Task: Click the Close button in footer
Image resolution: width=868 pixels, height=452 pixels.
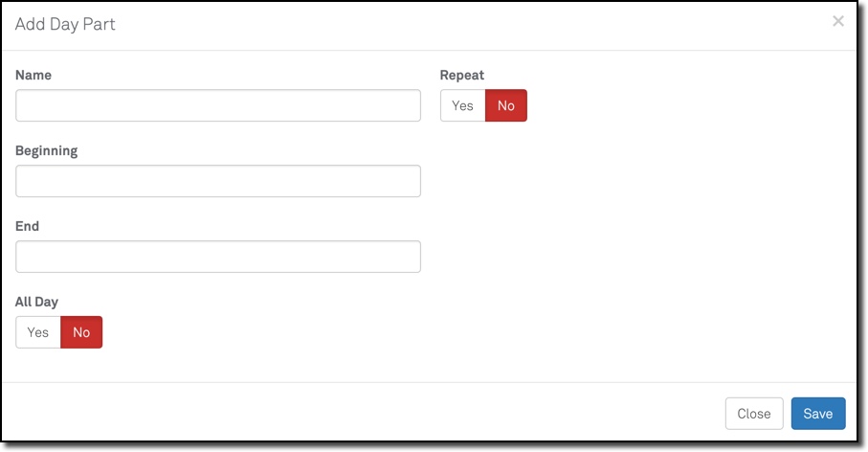Action: [753, 414]
